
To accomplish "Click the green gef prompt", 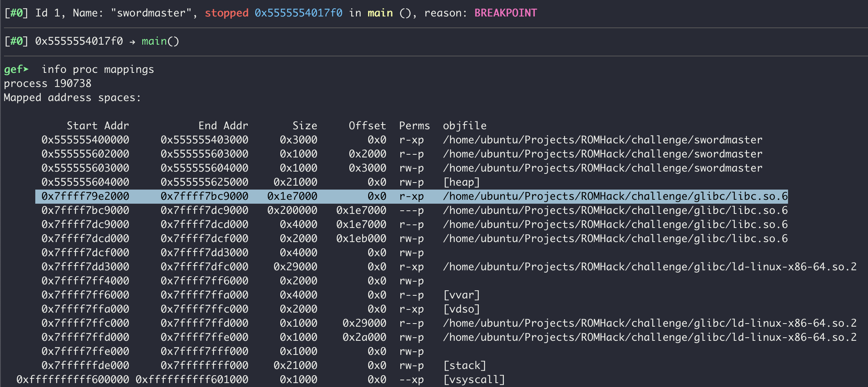I will (x=16, y=69).
